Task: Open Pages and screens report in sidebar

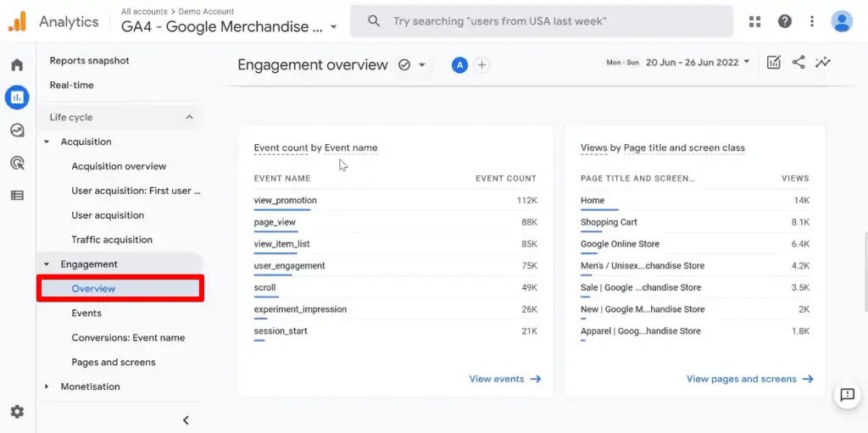Action: [x=114, y=362]
